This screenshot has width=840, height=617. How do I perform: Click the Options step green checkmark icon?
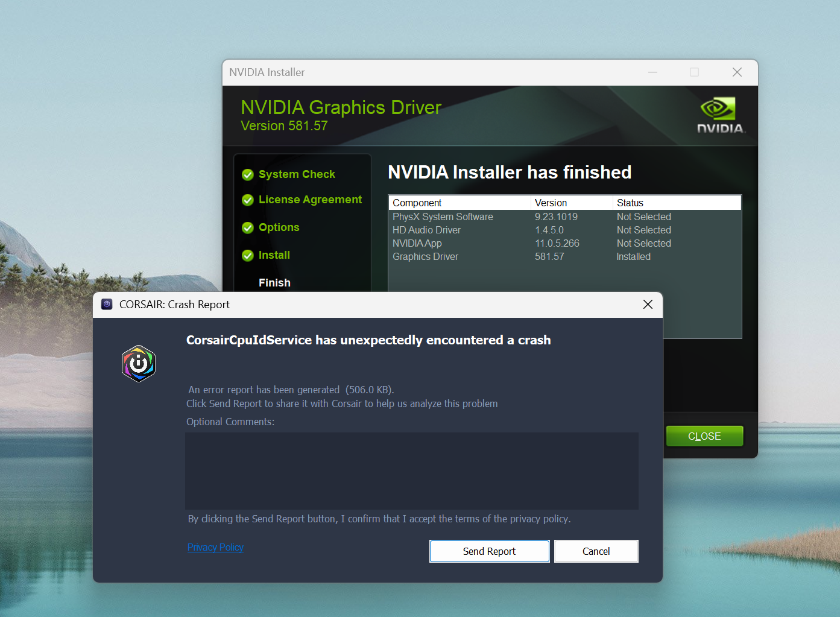[248, 228]
